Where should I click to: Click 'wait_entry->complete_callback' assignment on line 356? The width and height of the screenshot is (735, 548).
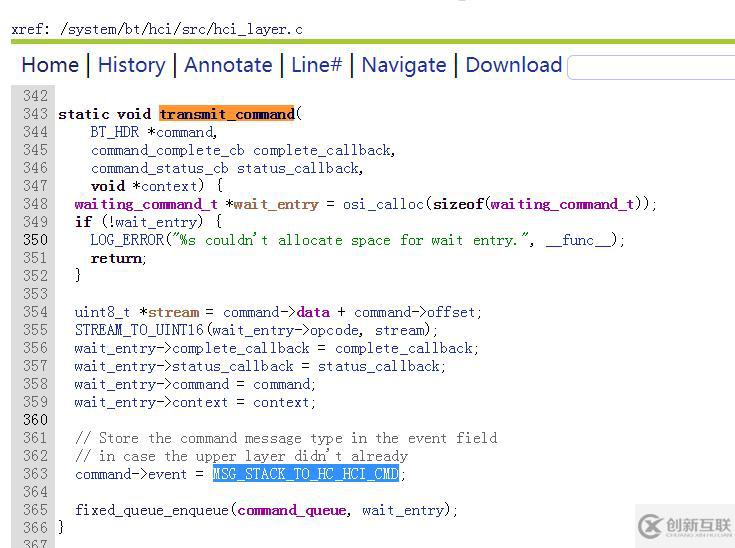click(x=277, y=348)
